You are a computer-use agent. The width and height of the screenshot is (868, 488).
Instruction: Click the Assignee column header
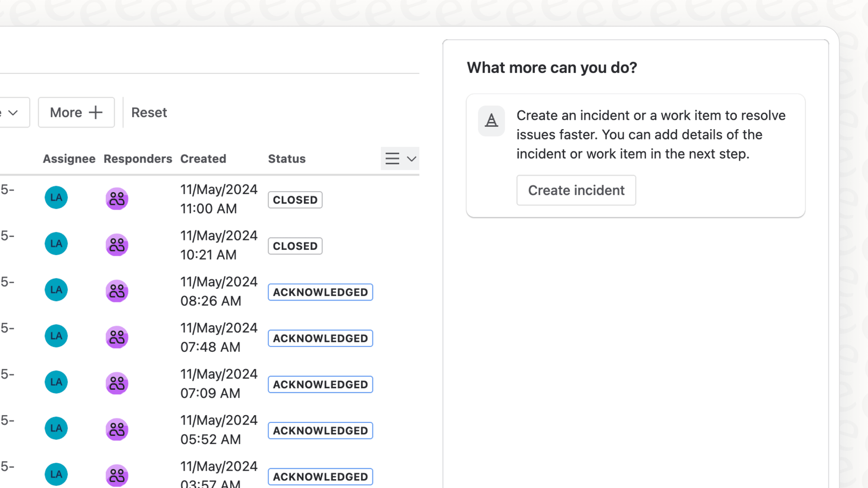coord(69,159)
